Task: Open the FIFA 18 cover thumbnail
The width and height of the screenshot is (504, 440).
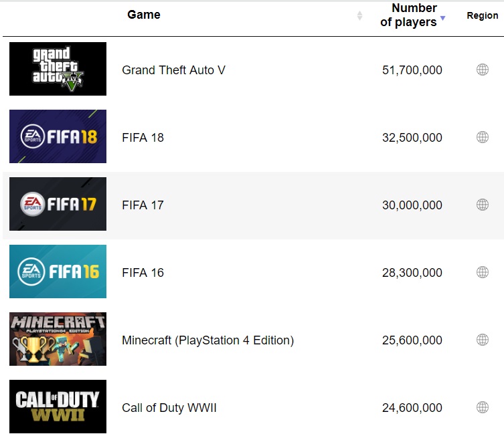Action: pyautogui.click(x=58, y=136)
